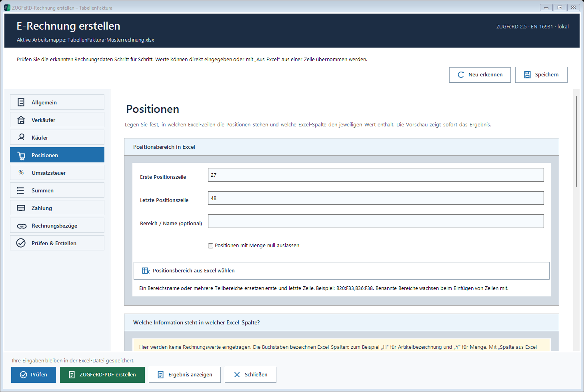Viewport: 584px width, 392px height.
Task: Select the Zahlung section
Action: tap(57, 208)
